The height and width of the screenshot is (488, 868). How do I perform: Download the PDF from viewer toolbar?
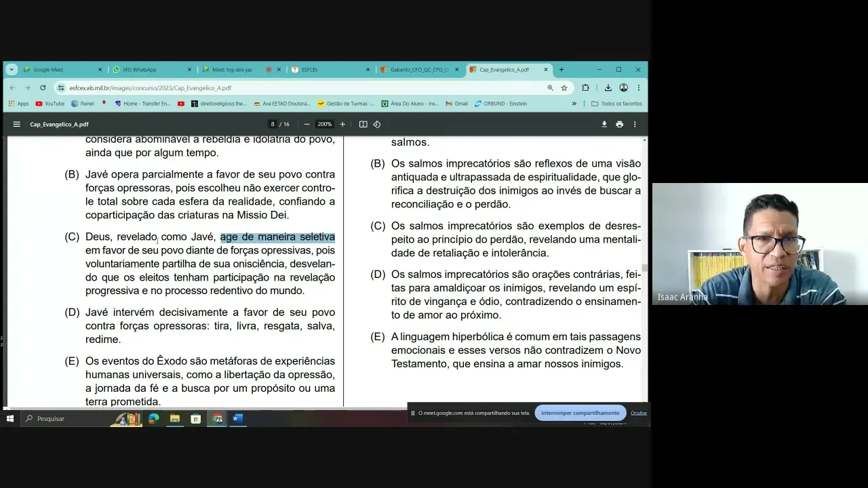[604, 124]
